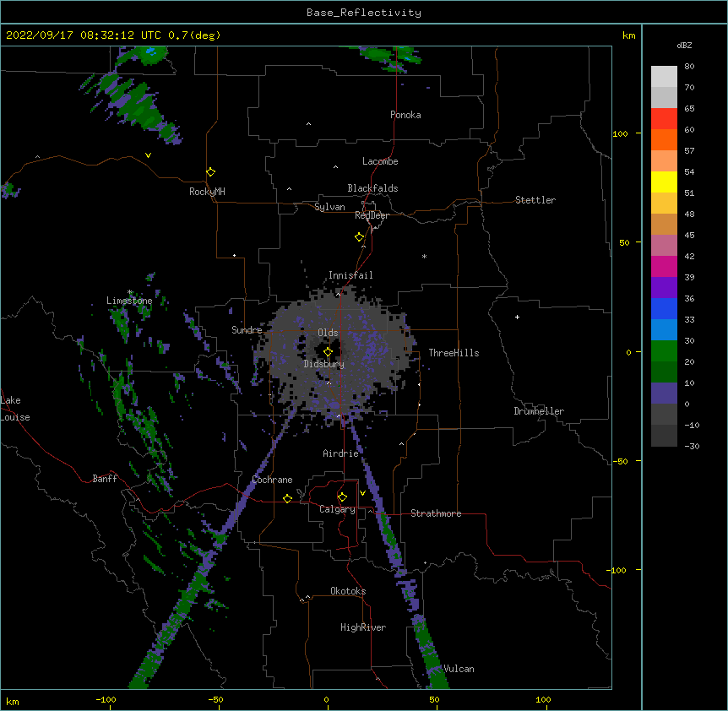Click the yellow V marker east of Calgary

point(362,493)
